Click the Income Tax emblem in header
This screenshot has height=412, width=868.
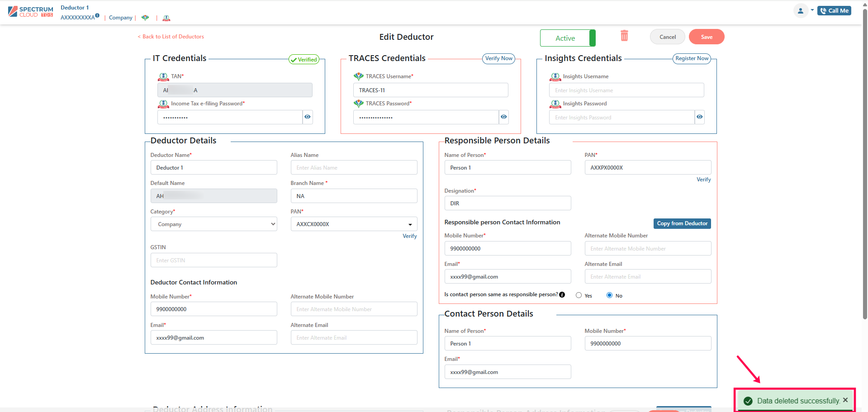coord(166,18)
